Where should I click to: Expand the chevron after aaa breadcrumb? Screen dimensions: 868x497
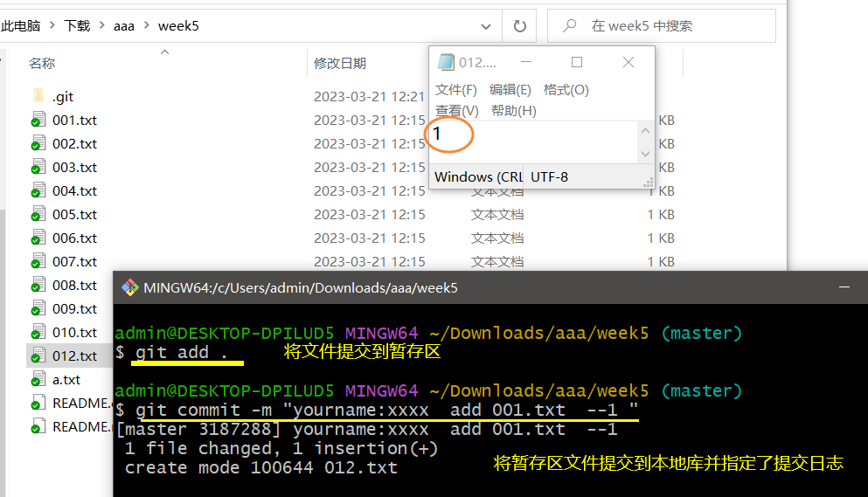[x=146, y=25]
